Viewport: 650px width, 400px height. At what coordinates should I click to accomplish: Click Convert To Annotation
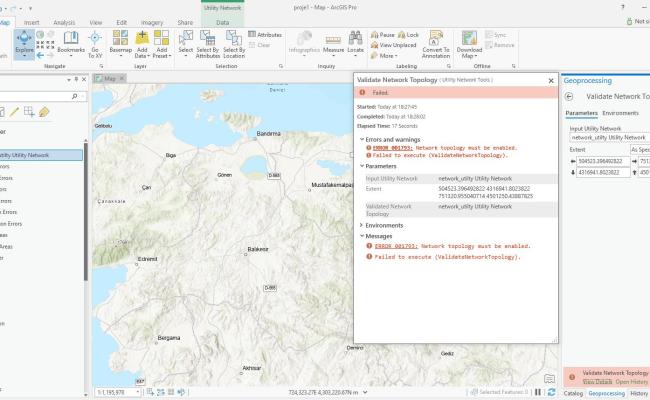point(436,44)
